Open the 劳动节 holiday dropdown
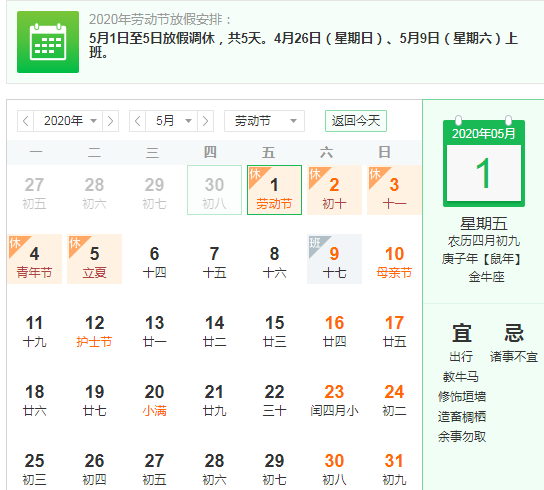The image size is (544, 490). click(264, 121)
